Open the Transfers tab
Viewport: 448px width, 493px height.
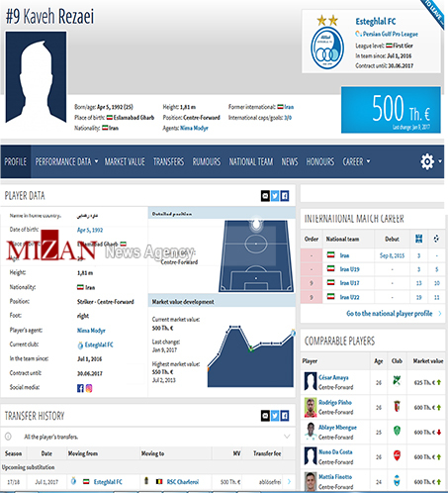tap(168, 161)
